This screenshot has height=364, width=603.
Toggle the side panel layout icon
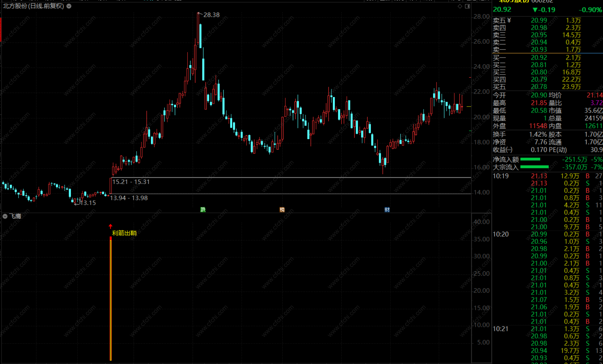pos(467,6)
